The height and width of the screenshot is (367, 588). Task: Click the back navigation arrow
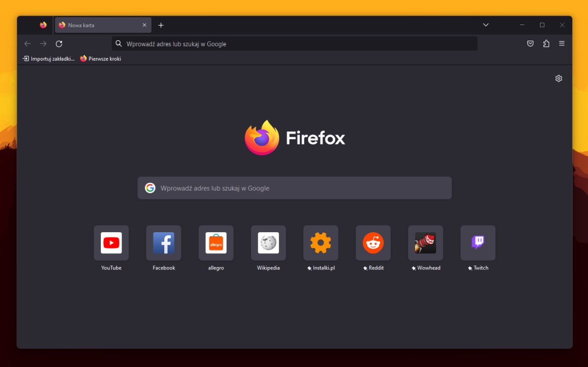click(27, 43)
